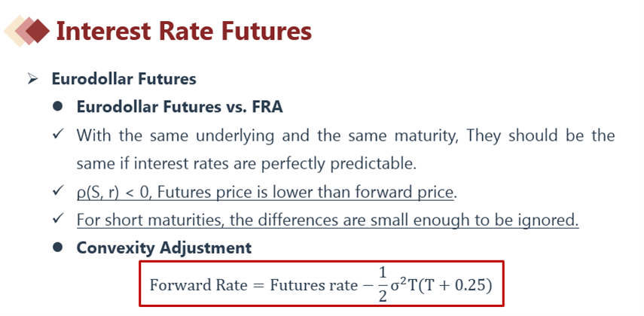Click the underlined 'For short maturities' sentence
644x316 pixels.
click(x=327, y=220)
